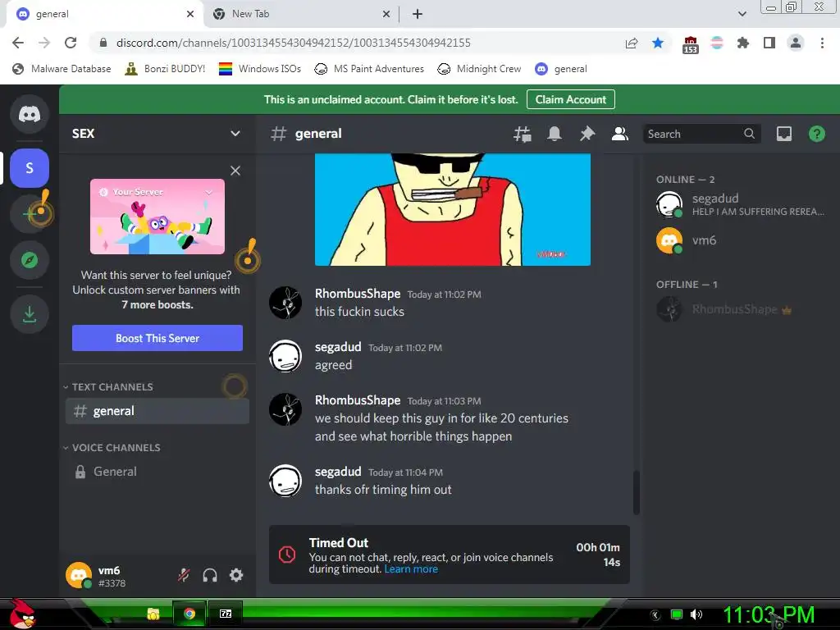Select the #general text channel
The image size is (840, 630).
click(157, 411)
